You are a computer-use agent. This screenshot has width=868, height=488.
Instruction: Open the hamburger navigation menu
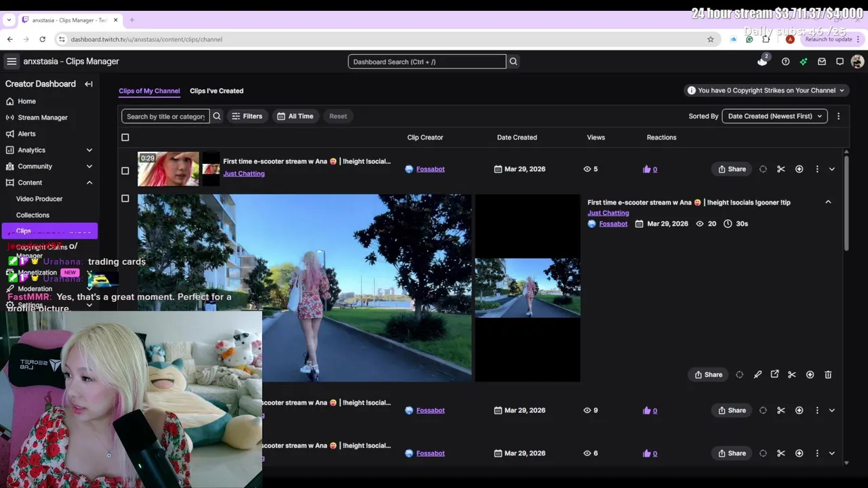tap(12, 62)
